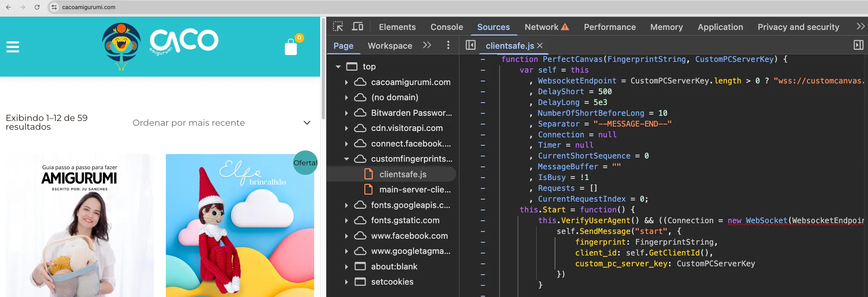This screenshot has width=868, height=297.
Task: Click 'custom_pc_server_key' property in the code
Action: tap(621, 263)
